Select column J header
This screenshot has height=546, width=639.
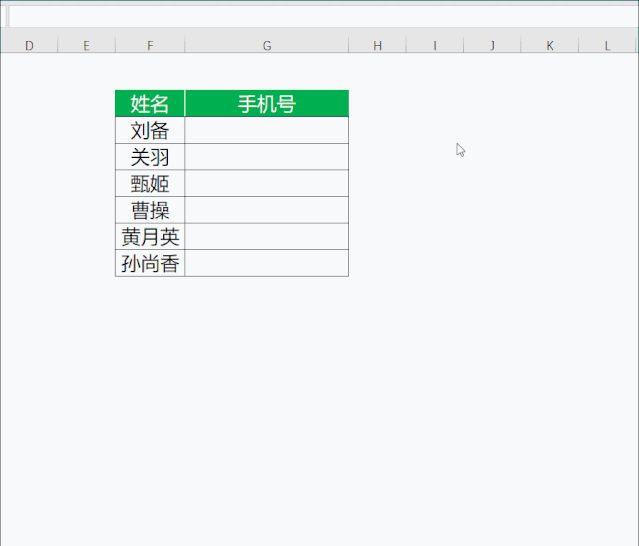click(492, 45)
